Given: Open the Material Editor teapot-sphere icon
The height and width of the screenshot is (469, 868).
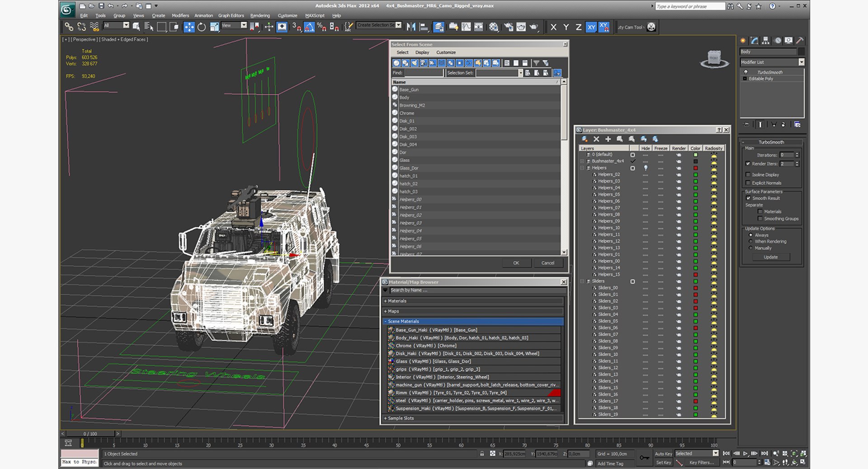Looking at the screenshot, I should click(x=494, y=27).
